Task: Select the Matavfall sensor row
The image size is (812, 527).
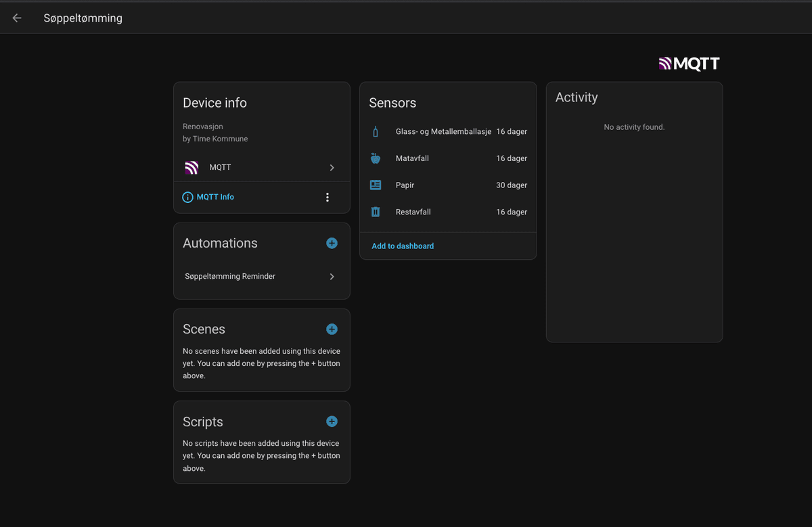Action: coord(448,158)
